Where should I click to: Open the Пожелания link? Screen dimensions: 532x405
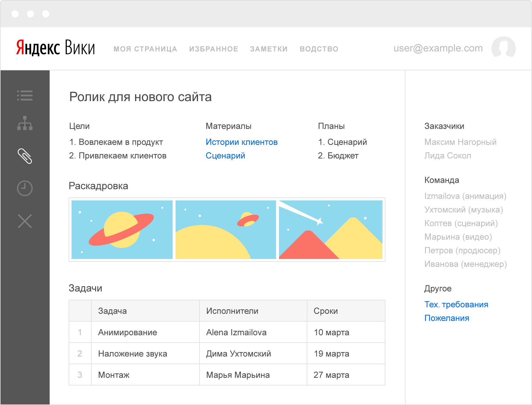(446, 318)
